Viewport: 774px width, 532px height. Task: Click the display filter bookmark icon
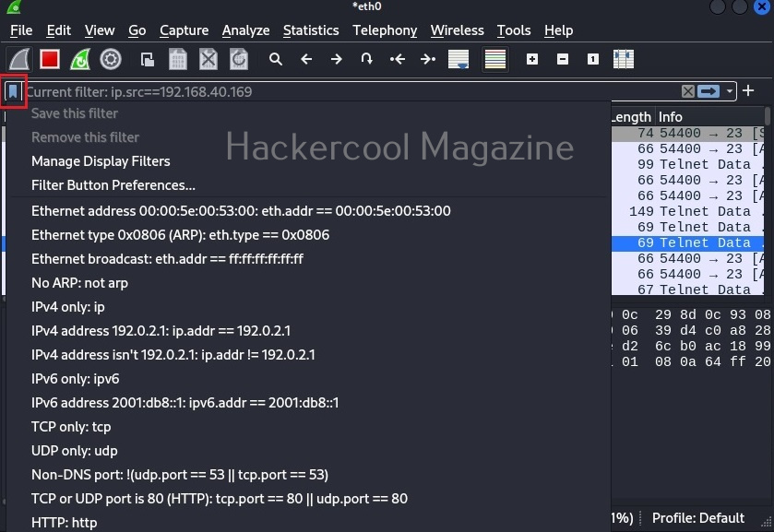click(13, 91)
